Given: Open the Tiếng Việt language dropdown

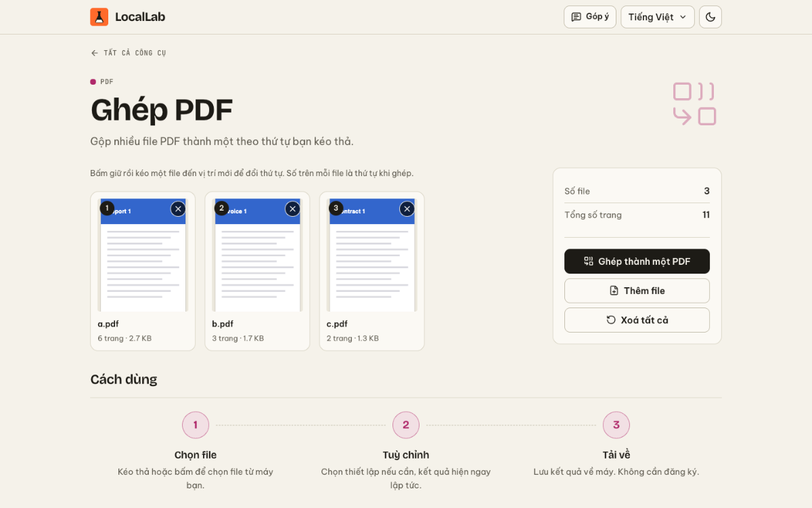Looking at the screenshot, I should 658,17.
